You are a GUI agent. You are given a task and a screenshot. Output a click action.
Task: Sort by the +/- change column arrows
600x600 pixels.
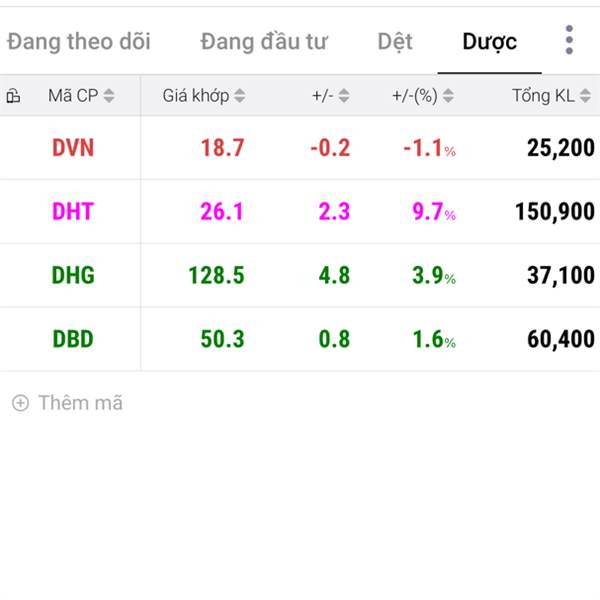point(344,96)
